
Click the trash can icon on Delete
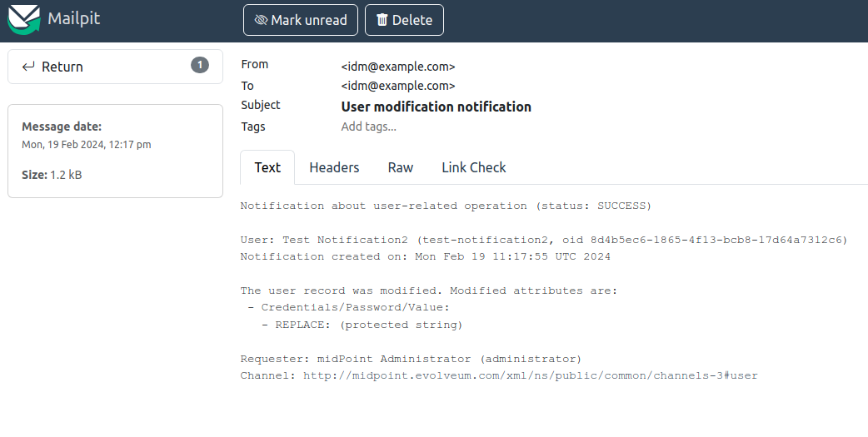382,20
